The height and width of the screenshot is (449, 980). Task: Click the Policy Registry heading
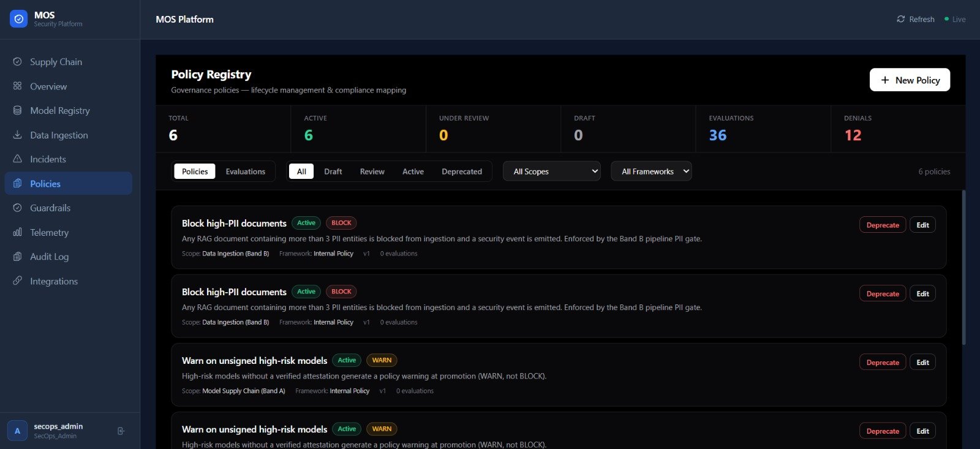[x=211, y=74]
